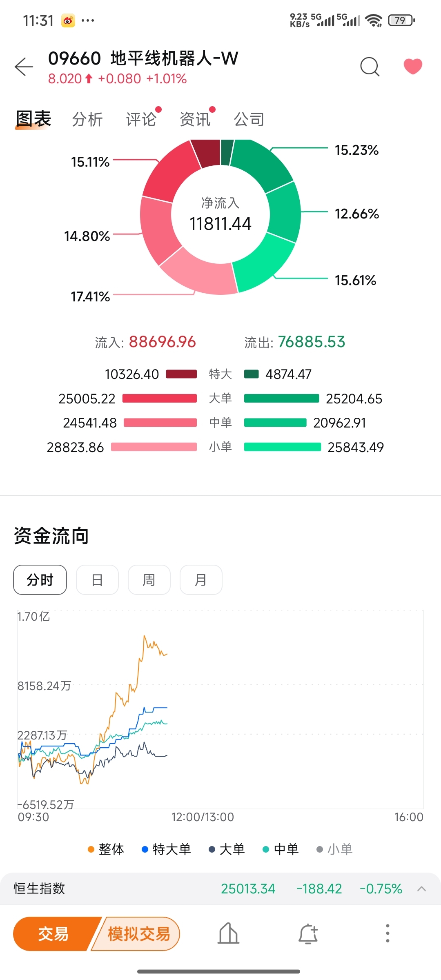Screen dimensions: 441x980
Task: Enable the greyed-out 小单 legend series
Action: pyautogui.click(x=334, y=849)
